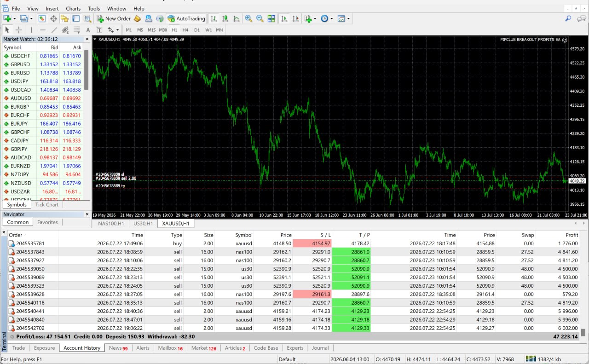Open the Indicators list dropdown

click(315, 18)
